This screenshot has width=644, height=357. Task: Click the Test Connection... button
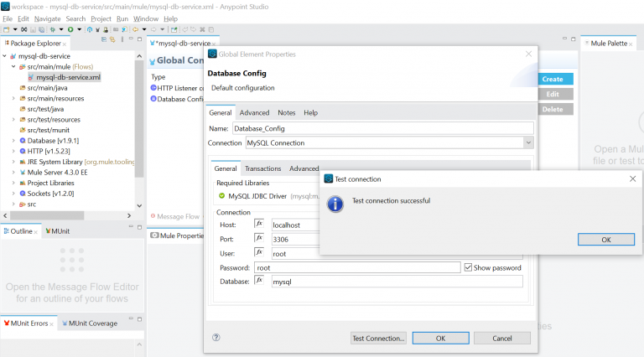(x=378, y=338)
